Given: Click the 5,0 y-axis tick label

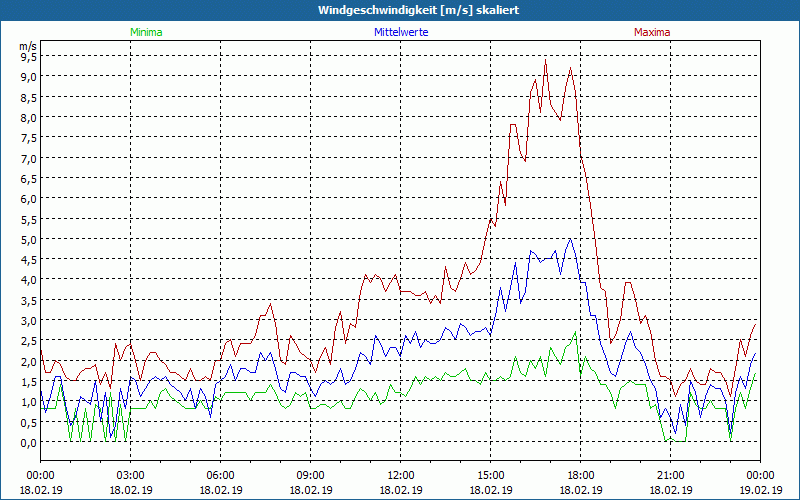Looking at the screenshot, I should pyautogui.click(x=28, y=239).
